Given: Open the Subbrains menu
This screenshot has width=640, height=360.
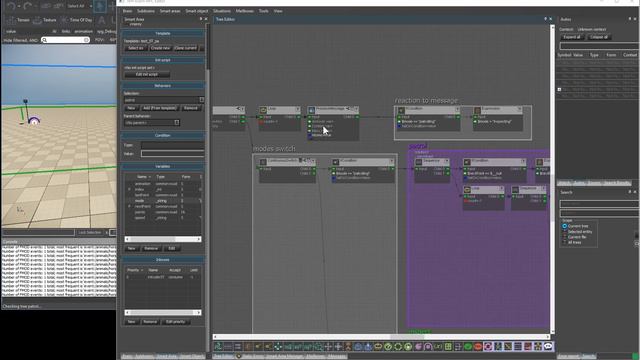Looking at the screenshot, I should pos(146,11).
